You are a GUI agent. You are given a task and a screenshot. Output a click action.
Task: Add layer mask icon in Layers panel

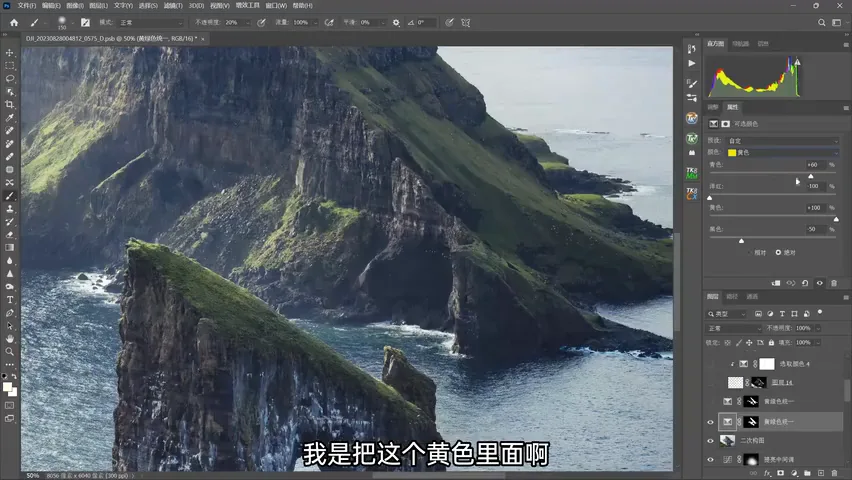click(x=781, y=473)
